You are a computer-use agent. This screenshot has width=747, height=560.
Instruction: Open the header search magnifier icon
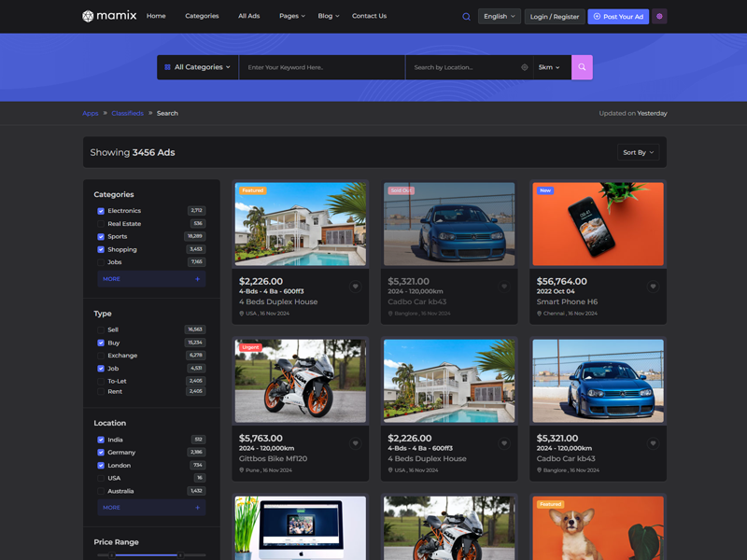tap(466, 16)
